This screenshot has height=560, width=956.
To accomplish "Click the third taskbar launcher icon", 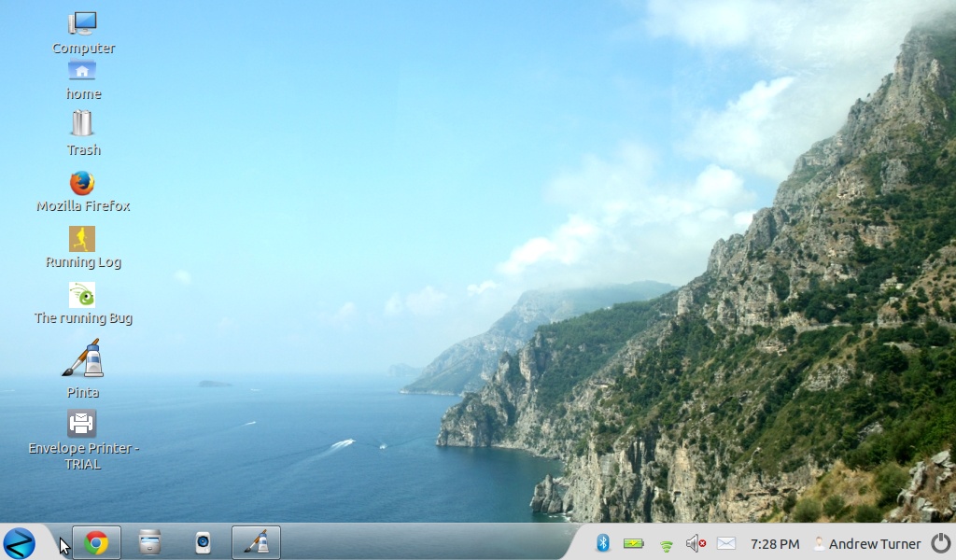I will [x=203, y=542].
